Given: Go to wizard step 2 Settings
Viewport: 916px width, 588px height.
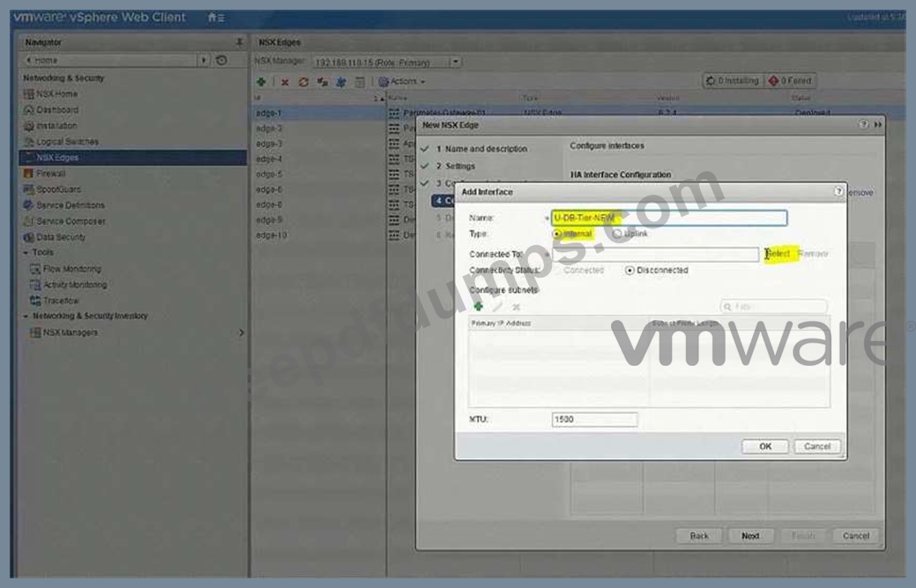Looking at the screenshot, I should pos(456,166).
